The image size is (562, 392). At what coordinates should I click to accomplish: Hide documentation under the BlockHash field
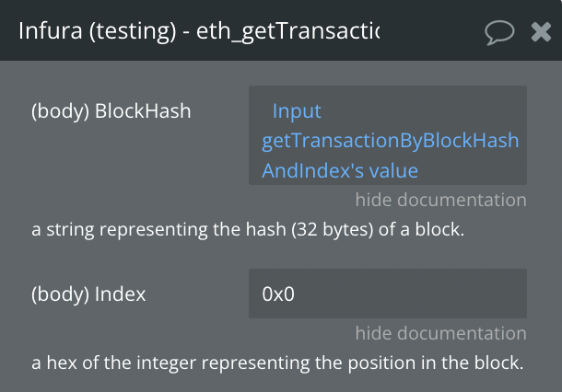click(440, 200)
